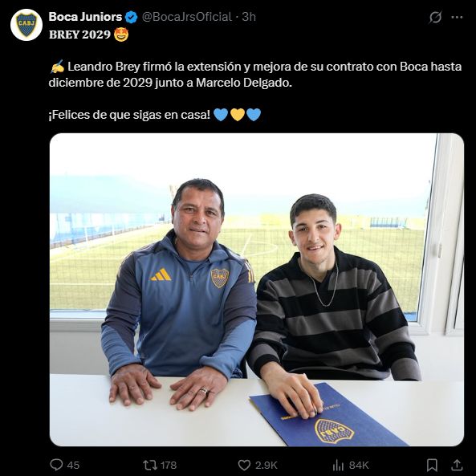Click the BREY 2029 headline text
The height and width of the screenshot is (476, 476).
coord(79,35)
